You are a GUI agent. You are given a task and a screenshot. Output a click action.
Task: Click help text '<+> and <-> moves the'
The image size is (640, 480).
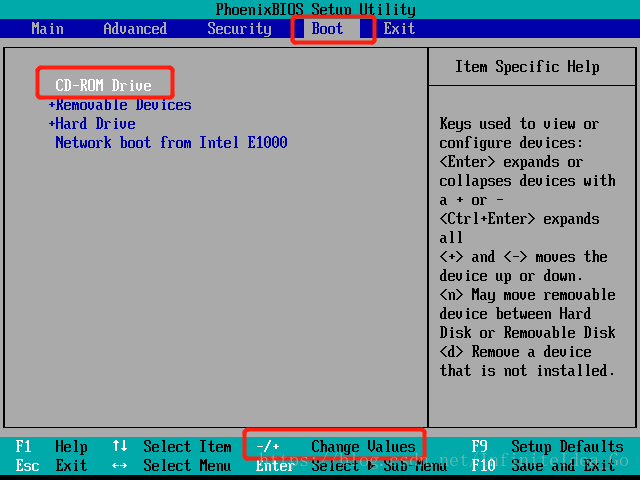click(523, 257)
